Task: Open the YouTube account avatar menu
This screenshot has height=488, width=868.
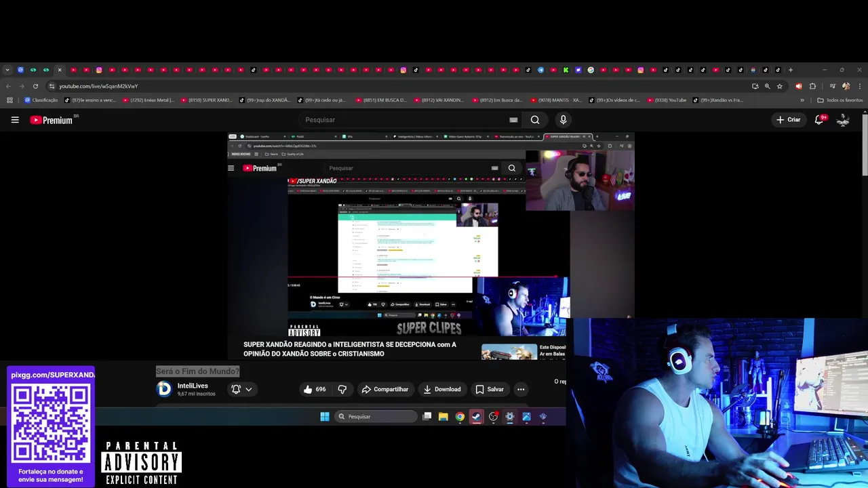Action: [843, 120]
